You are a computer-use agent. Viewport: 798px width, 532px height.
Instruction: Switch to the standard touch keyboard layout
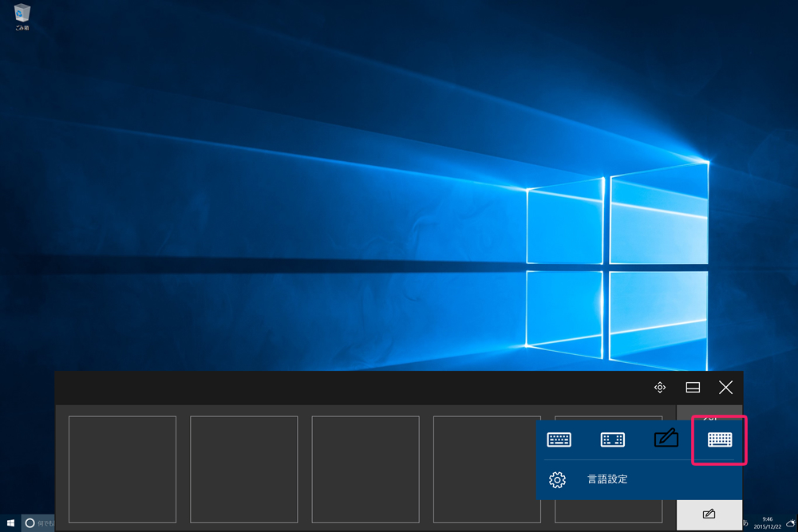coord(559,439)
